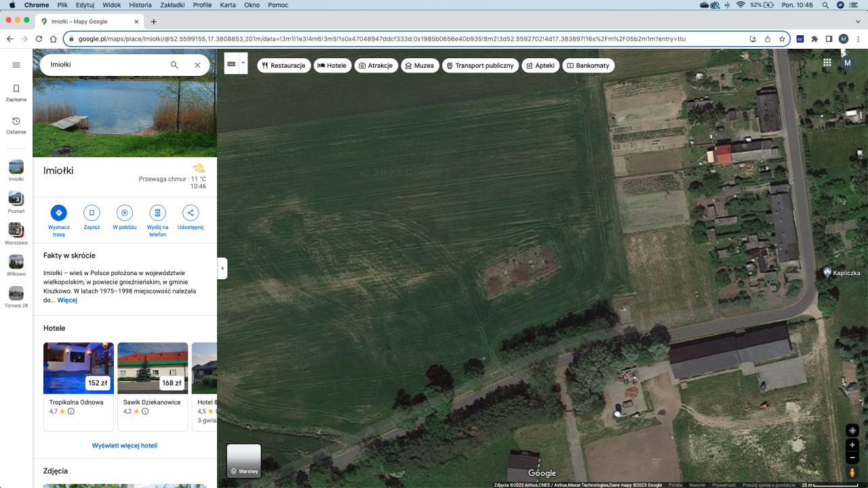Open the Torowa 28 recent item
The height and width of the screenshot is (488, 868).
(16, 297)
